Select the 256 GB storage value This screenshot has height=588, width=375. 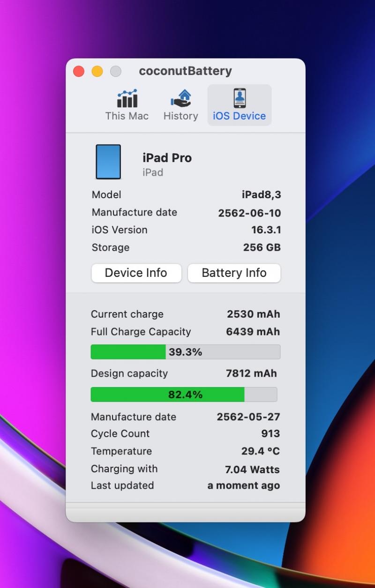pyautogui.click(x=262, y=247)
